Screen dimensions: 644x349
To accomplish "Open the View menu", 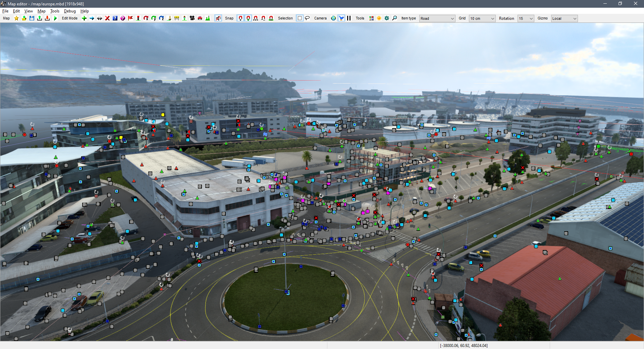I will pos(29,11).
